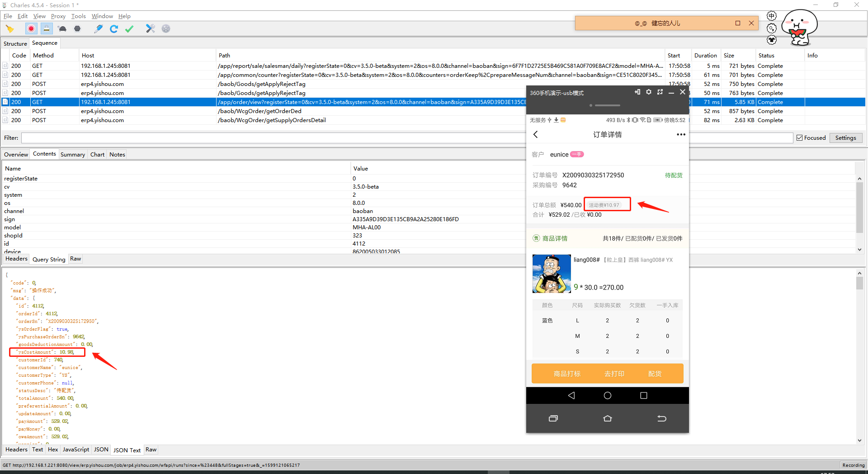Switch the response view to JSON tab
The width and height of the screenshot is (868, 474).
pyautogui.click(x=101, y=450)
